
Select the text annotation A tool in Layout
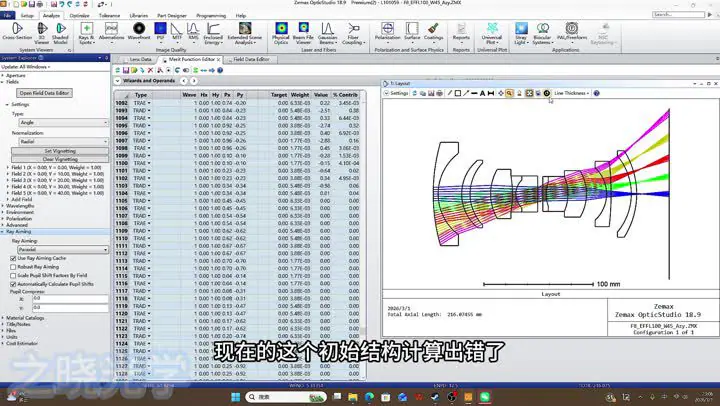pyautogui.click(x=482, y=93)
